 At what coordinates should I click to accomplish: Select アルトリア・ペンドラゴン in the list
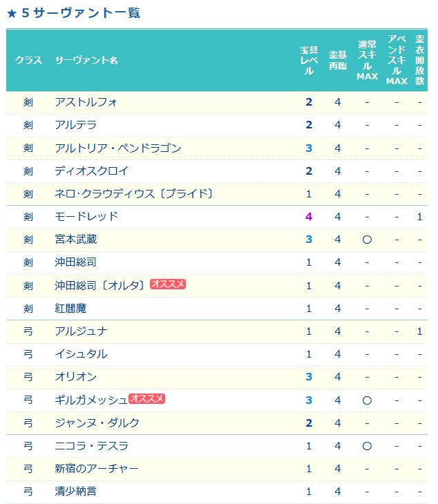click(x=118, y=148)
